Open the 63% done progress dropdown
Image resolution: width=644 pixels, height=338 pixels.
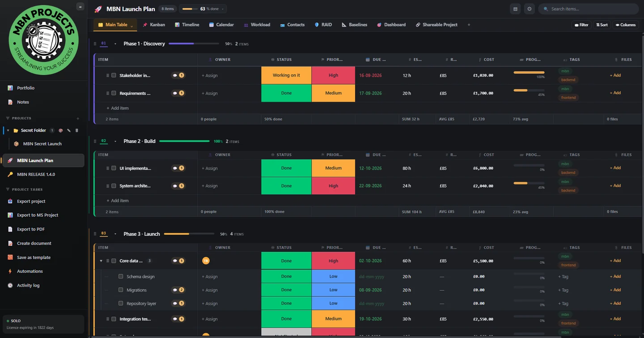(x=203, y=9)
